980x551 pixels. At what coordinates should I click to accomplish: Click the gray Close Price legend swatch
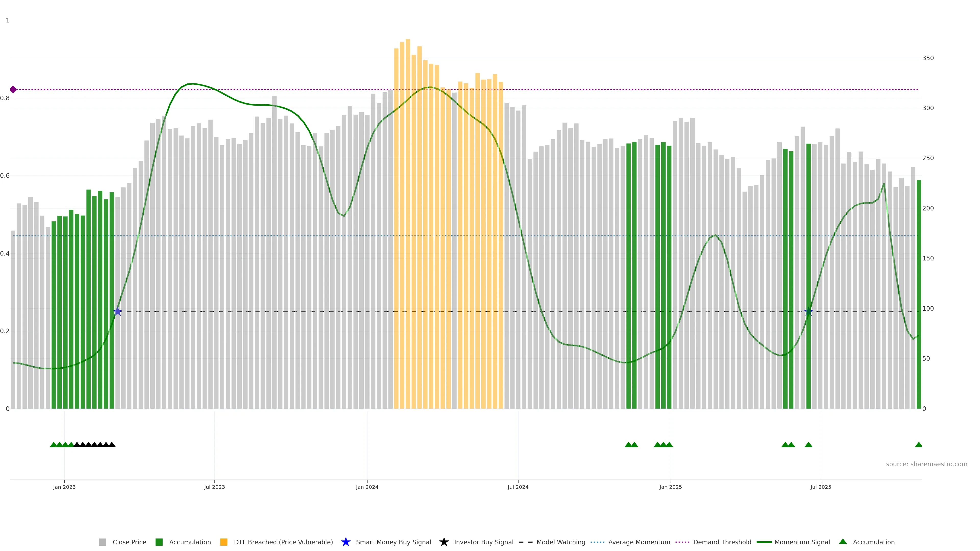click(x=102, y=542)
